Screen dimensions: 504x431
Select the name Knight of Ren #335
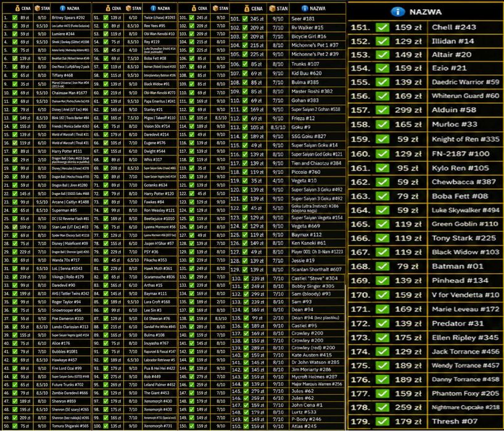465,139
